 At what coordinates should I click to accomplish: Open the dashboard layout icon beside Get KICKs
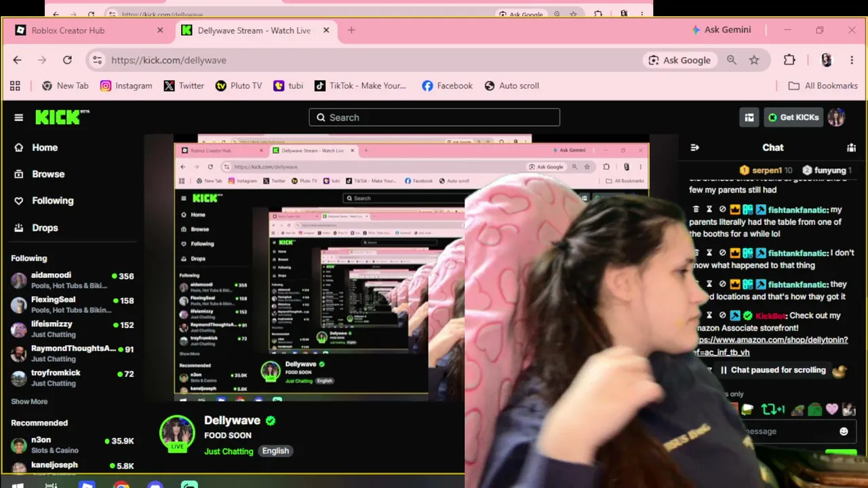(749, 117)
